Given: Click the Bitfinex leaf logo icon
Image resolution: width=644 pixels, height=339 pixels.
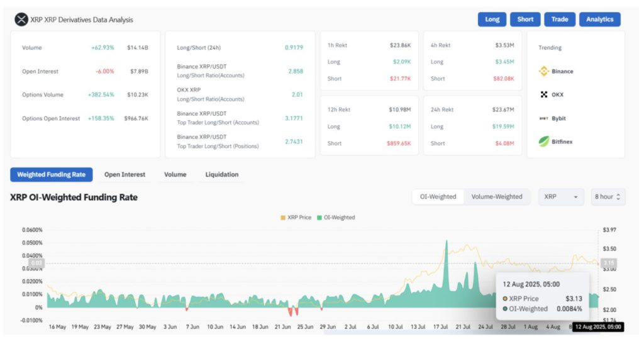Looking at the screenshot, I should click(x=544, y=142).
